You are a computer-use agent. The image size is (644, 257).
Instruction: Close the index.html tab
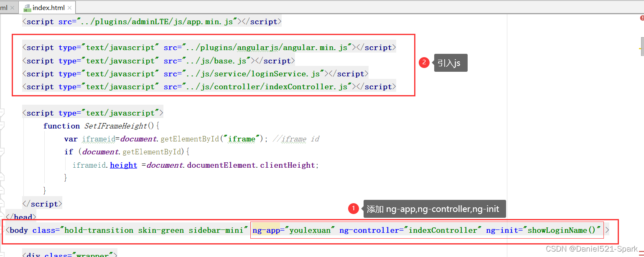69,8
